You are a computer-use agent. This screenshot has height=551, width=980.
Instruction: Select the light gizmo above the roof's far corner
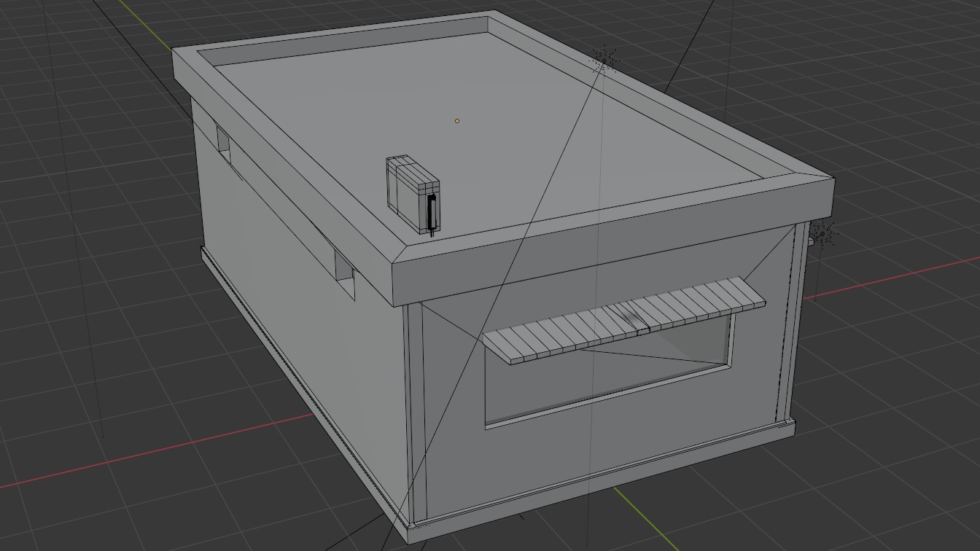(x=604, y=60)
